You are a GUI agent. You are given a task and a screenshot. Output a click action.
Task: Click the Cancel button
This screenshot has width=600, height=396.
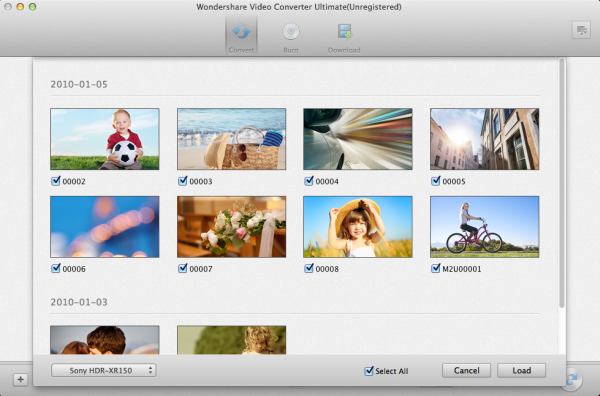466,370
